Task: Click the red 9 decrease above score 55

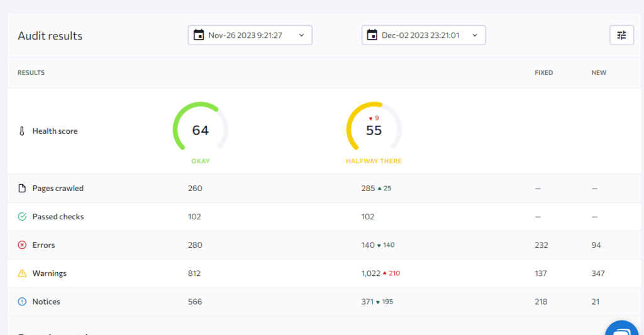Action: tap(374, 118)
